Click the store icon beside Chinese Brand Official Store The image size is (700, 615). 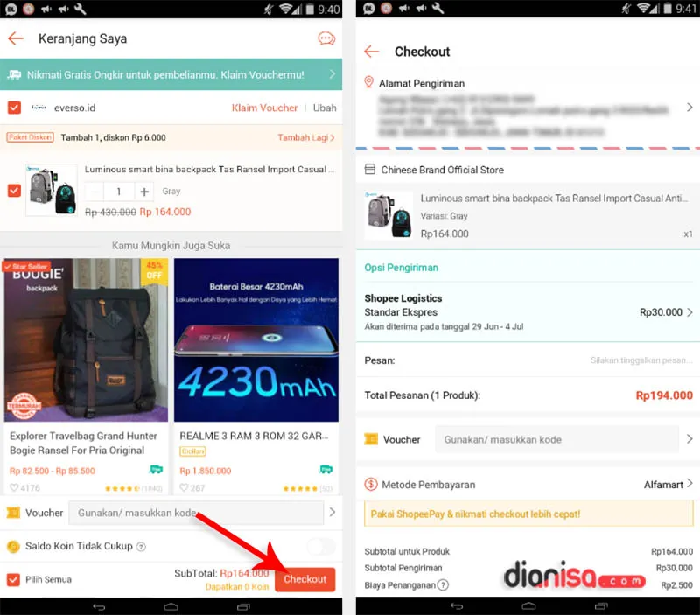click(x=368, y=171)
